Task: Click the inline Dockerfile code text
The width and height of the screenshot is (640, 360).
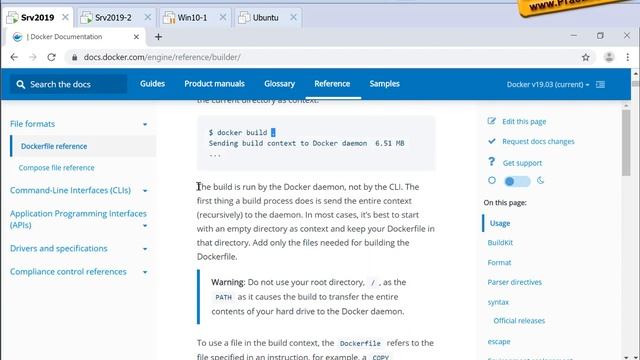Action: click(360, 344)
